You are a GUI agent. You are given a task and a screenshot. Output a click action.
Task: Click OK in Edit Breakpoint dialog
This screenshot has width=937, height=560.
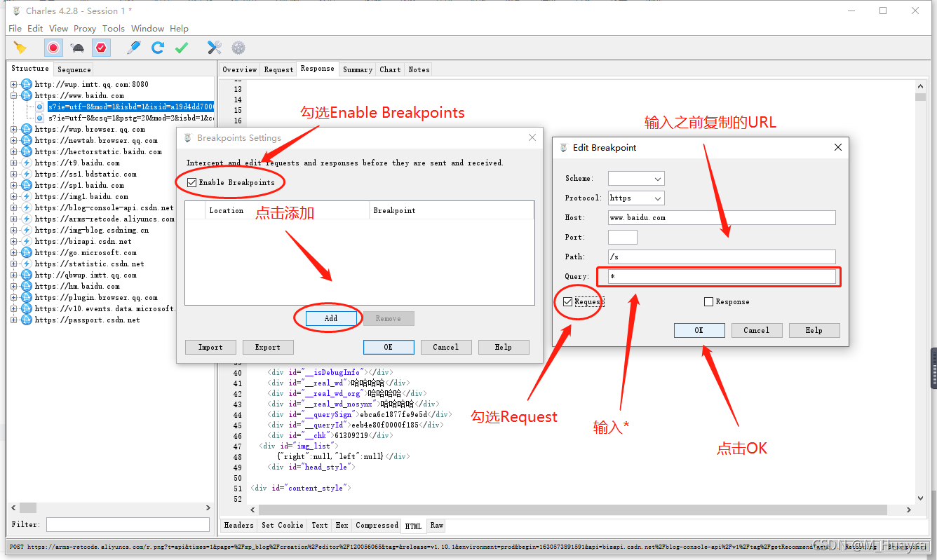[699, 330]
